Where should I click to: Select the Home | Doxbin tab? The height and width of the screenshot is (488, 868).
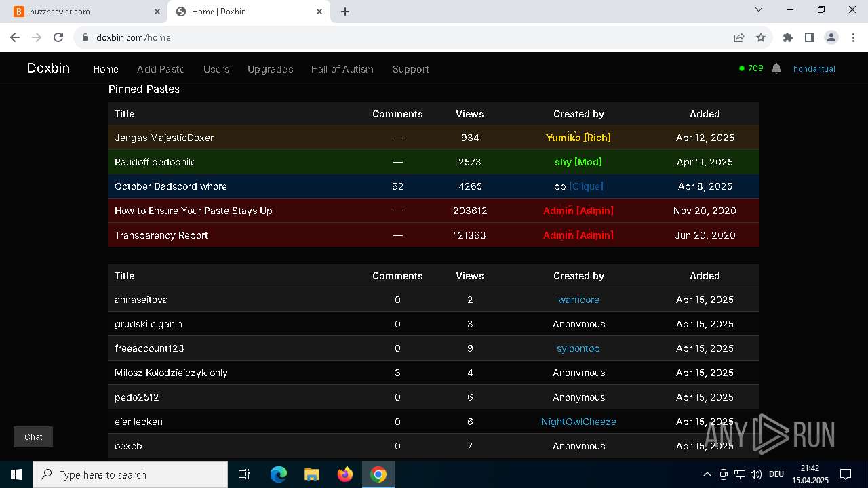tap(249, 12)
